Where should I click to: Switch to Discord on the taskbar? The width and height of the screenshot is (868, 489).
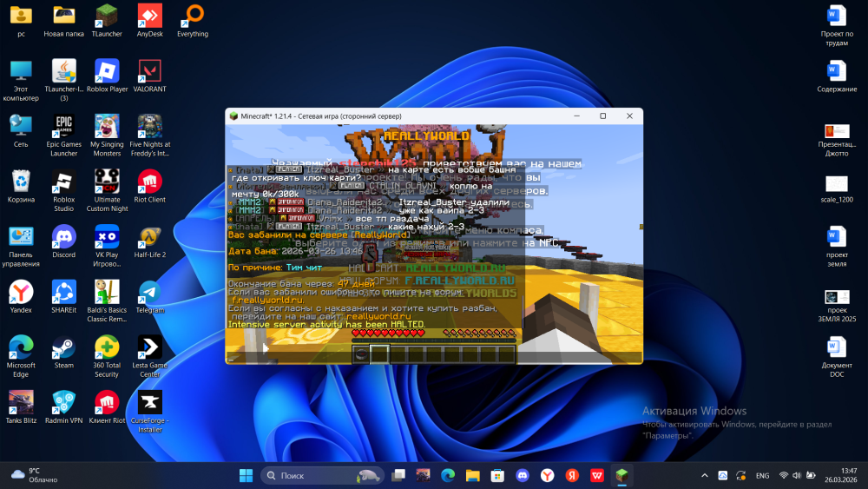tap(523, 475)
